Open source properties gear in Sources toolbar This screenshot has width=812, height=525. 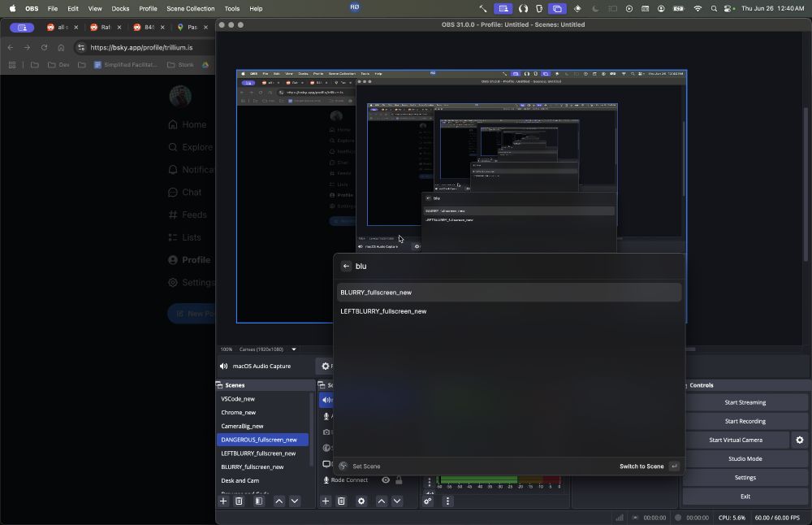click(x=361, y=501)
